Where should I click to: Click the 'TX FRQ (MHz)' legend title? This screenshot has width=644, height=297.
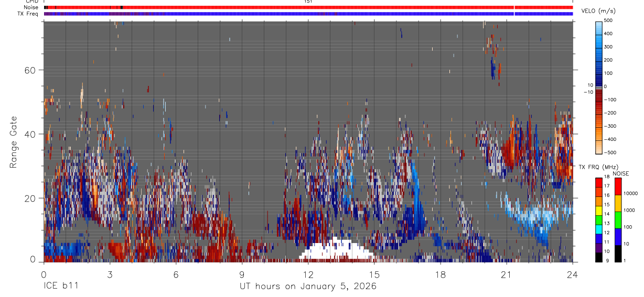597,167
